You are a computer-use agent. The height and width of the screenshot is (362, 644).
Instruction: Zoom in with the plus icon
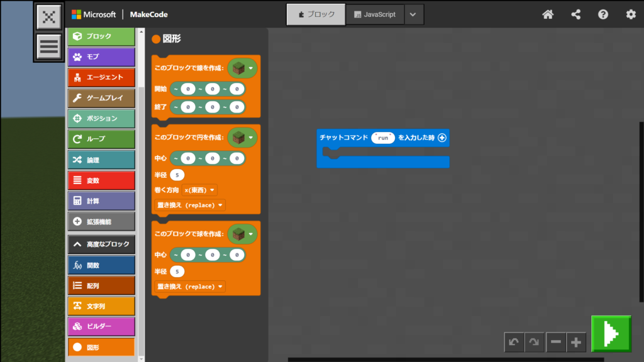point(576,343)
